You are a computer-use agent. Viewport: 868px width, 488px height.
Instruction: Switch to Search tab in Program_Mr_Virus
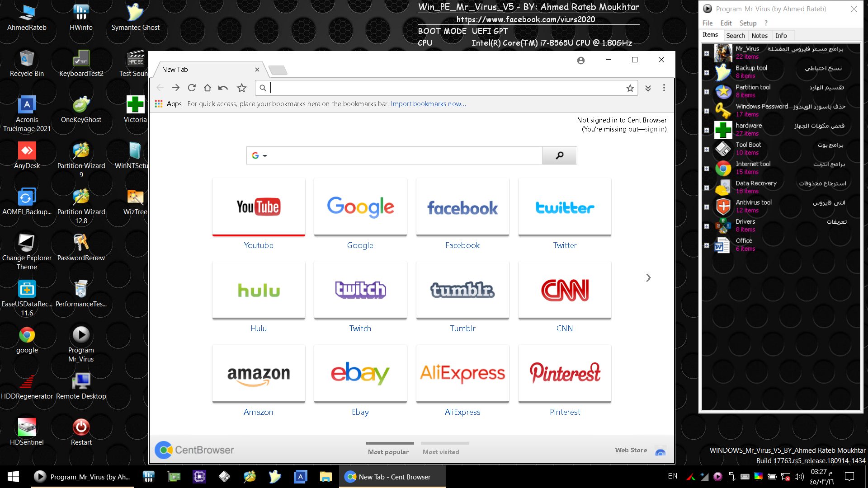tap(736, 36)
